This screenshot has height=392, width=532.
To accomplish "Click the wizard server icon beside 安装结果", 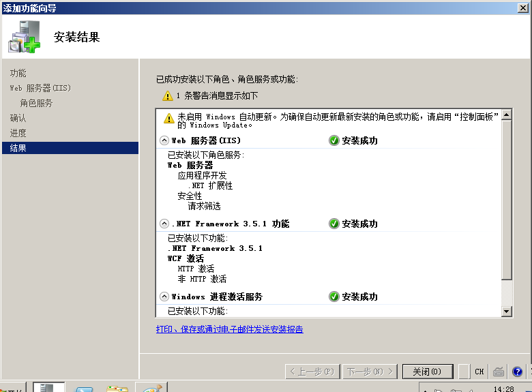I will [24, 37].
